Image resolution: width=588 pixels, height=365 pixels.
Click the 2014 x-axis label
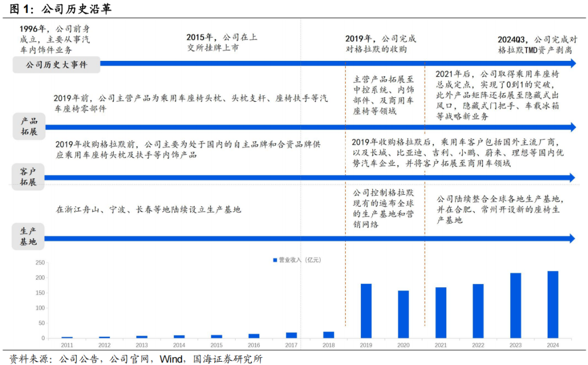179,345
